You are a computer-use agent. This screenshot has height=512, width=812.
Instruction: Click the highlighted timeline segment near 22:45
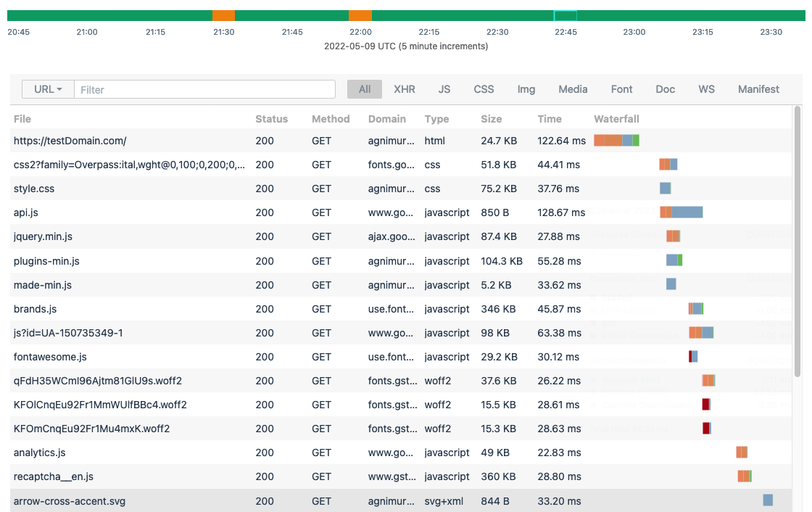(x=565, y=15)
